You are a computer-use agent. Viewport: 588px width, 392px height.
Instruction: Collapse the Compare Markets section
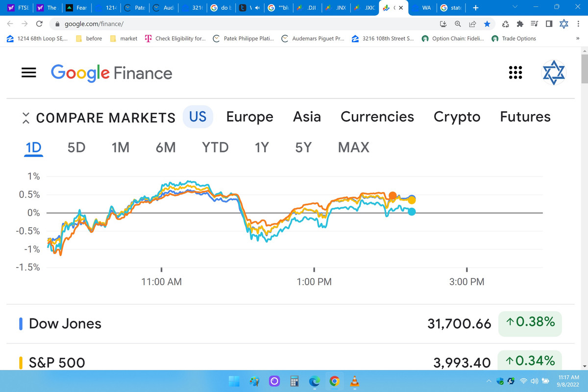[26, 118]
